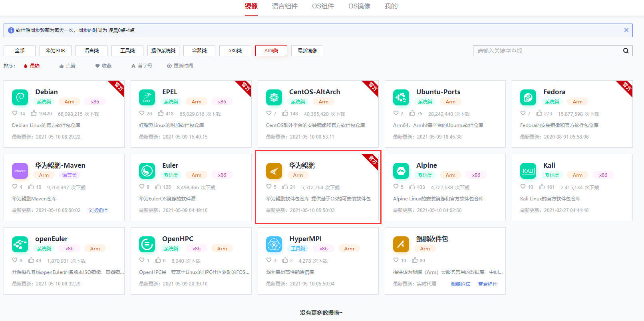Switch to the 我的 tab
The height and width of the screenshot is (321, 644).
391,6
